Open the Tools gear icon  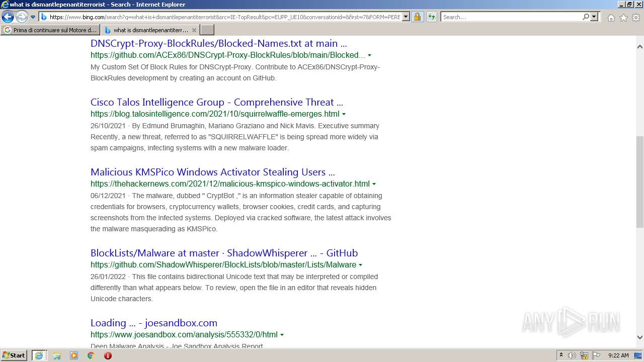636,18
